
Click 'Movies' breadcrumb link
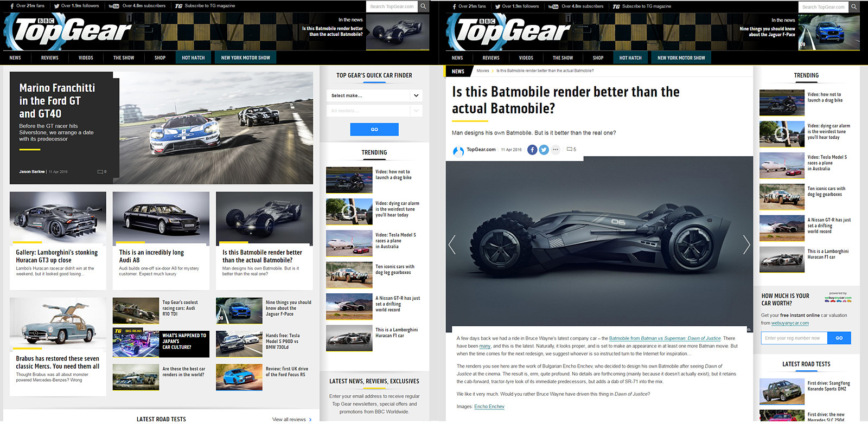(x=483, y=71)
